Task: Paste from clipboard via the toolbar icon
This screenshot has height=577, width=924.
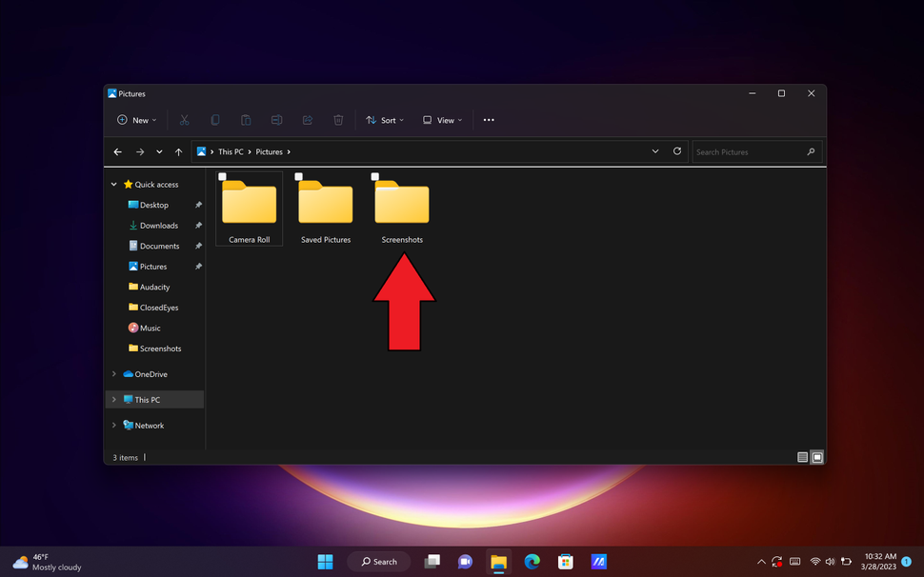Action: point(246,120)
